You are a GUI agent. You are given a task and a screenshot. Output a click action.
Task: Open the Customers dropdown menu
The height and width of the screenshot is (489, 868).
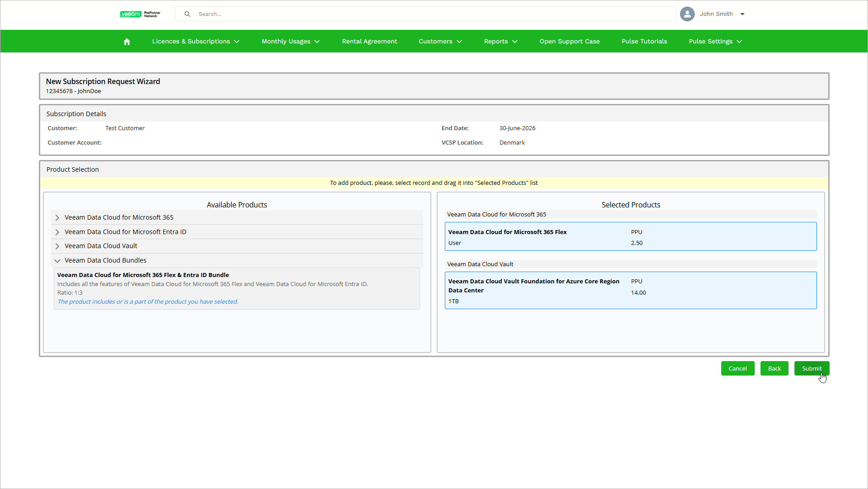(x=440, y=41)
